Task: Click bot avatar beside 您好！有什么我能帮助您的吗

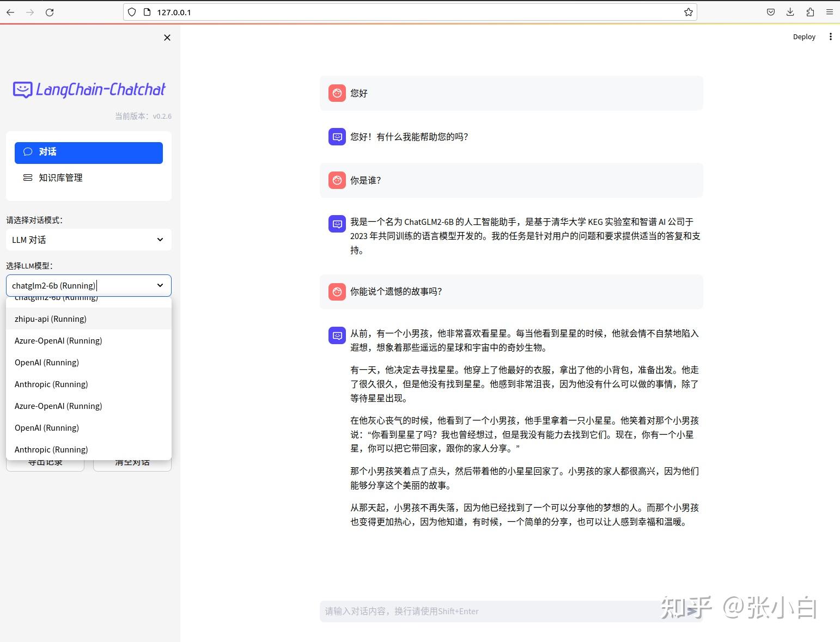Action: point(337,137)
